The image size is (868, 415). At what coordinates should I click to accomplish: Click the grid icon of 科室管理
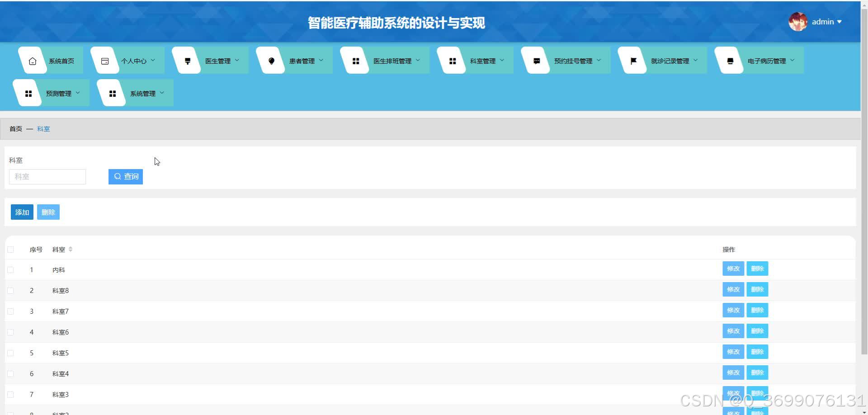coord(453,61)
